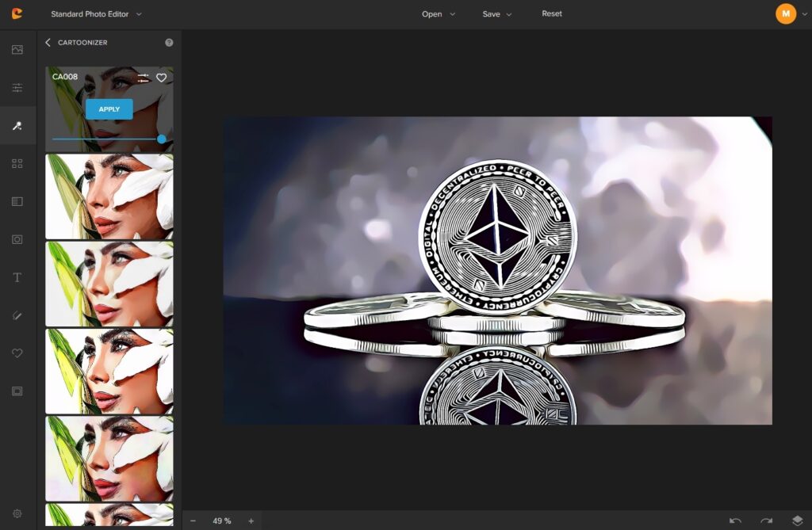Viewport: 812px width, 530px height.
Task: Go back from the Cartoonizer panel
Action: pos(48,43)
